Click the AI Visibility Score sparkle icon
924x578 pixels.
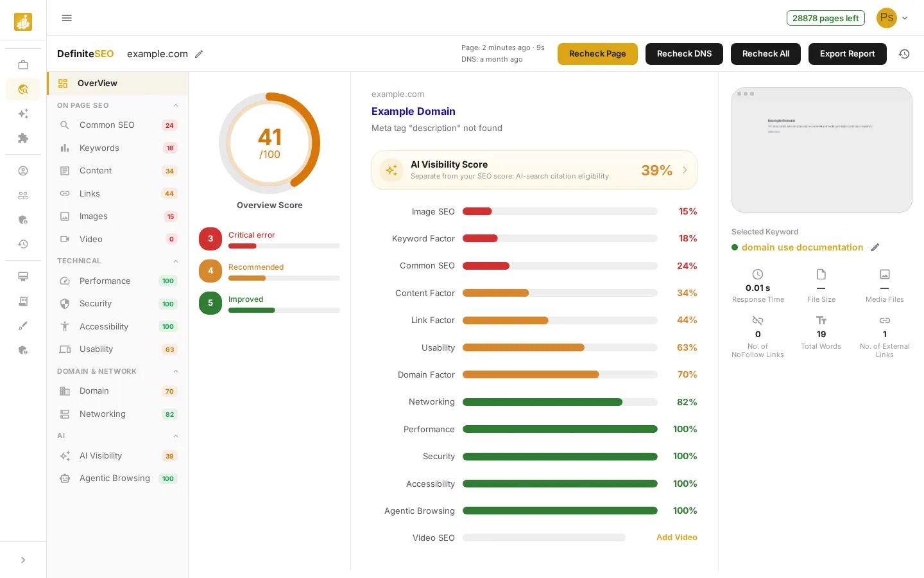click(x=391, y=170)
